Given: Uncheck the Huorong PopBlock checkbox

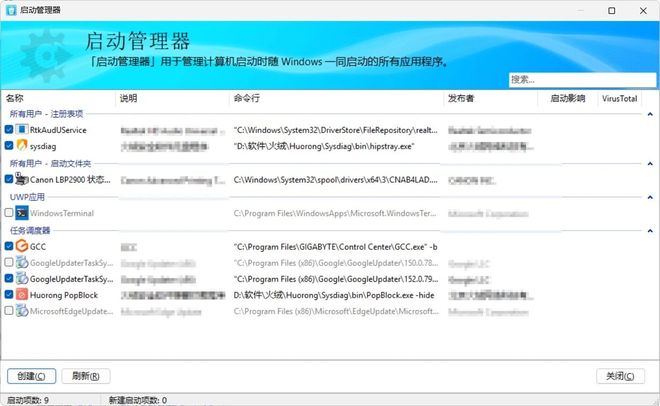Looking at the screenshot, I should click(x=9, y=295).
